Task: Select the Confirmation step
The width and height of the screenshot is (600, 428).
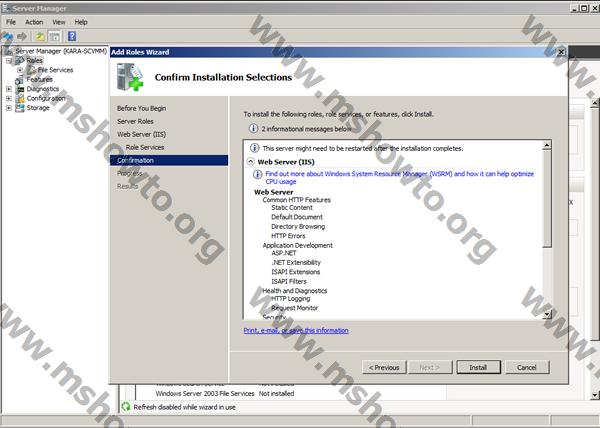Action: (169, 160)
